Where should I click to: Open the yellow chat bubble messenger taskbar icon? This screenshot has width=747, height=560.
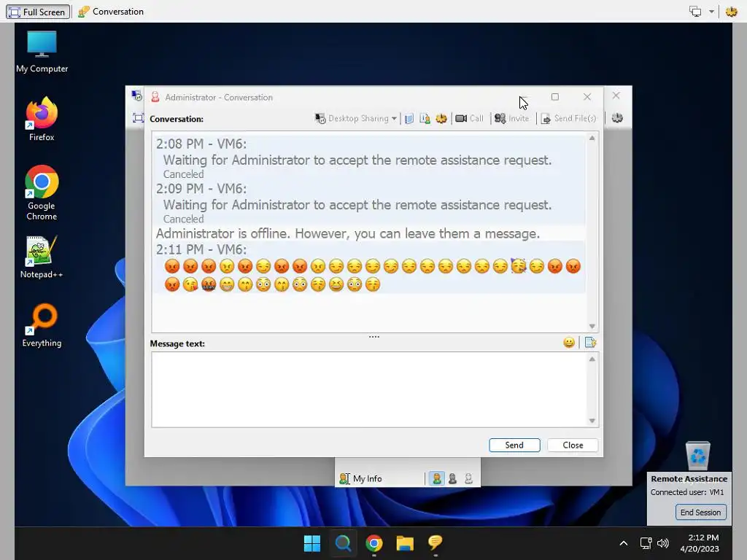tap(435, 542)
